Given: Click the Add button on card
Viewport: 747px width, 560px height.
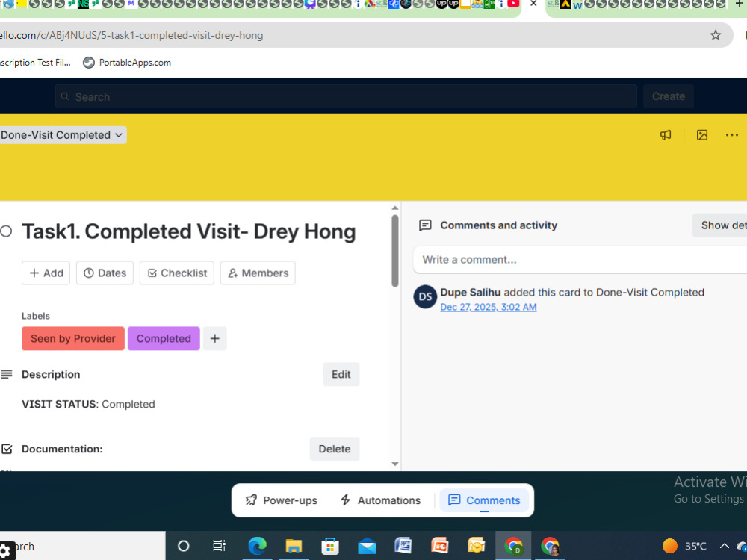Looking at the screenshot, I should click(x=46, y=273).
